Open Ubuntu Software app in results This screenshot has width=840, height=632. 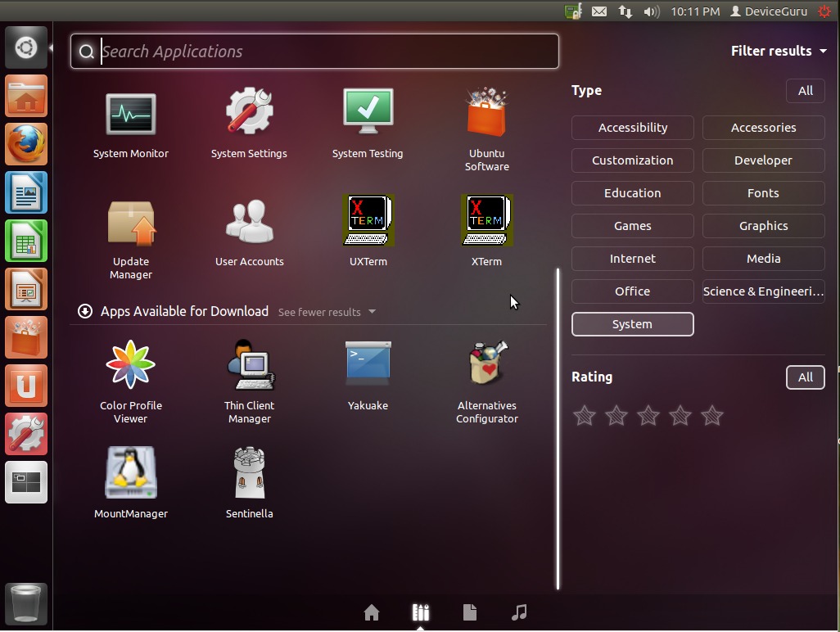486,129
